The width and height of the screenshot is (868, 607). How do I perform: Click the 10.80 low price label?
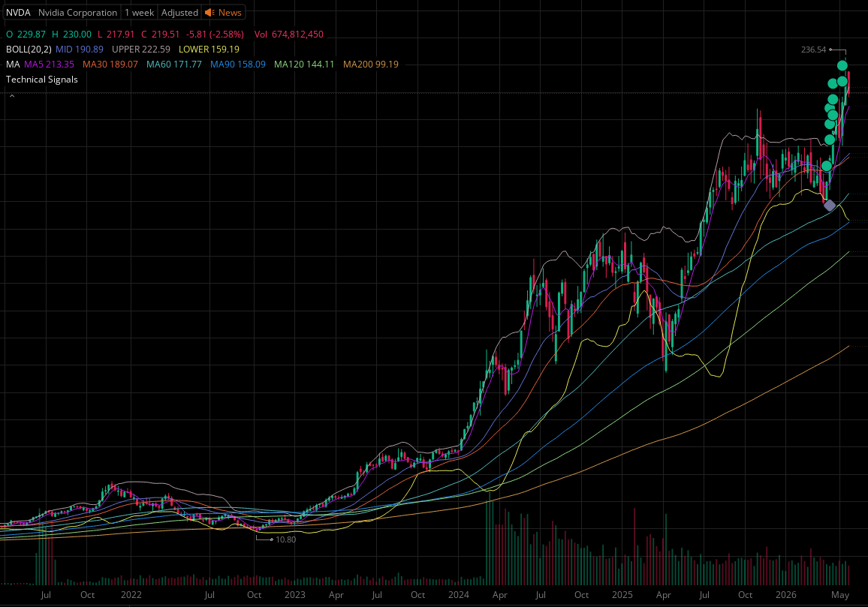[x=285, y=539]
